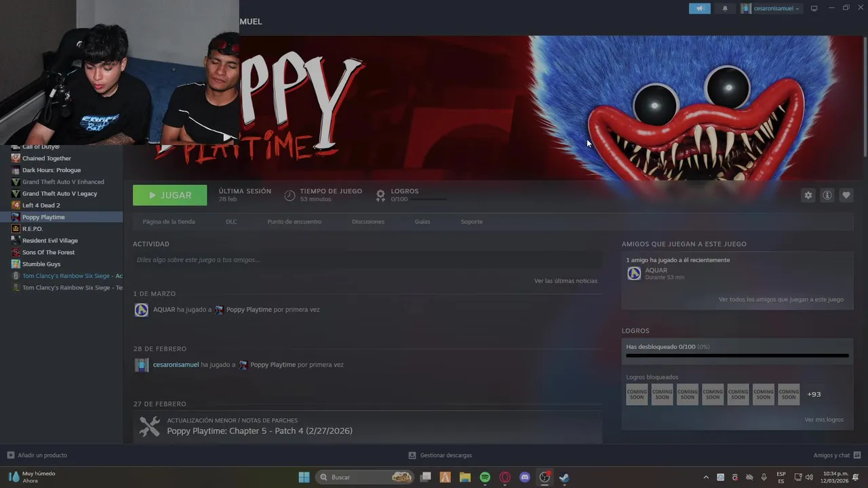Viewport: 868px width, 488px height.
Task: Click the patch notes wrench icon
Action: tap(149, 426)
